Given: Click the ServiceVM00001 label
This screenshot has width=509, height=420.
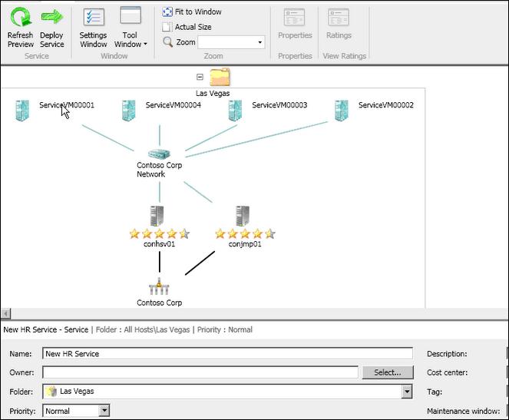Looking at the screenshot, I should click(x=67, y=105).
